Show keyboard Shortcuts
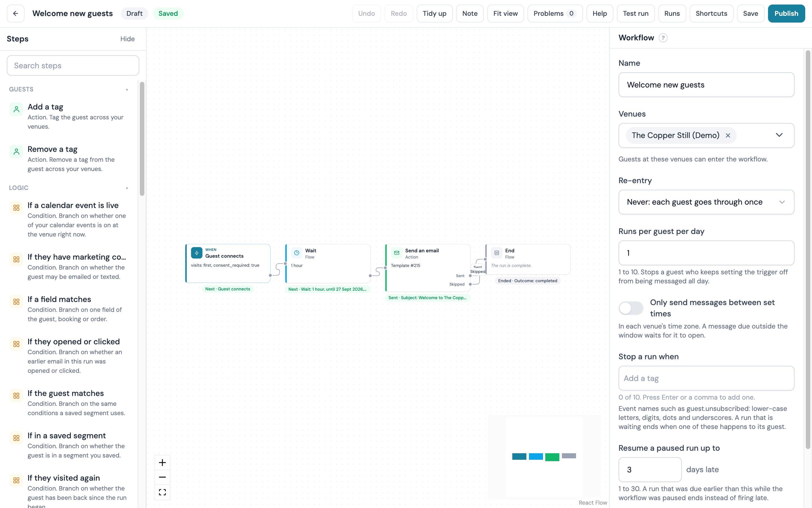 pyautogui.click(x=711, y=14)
